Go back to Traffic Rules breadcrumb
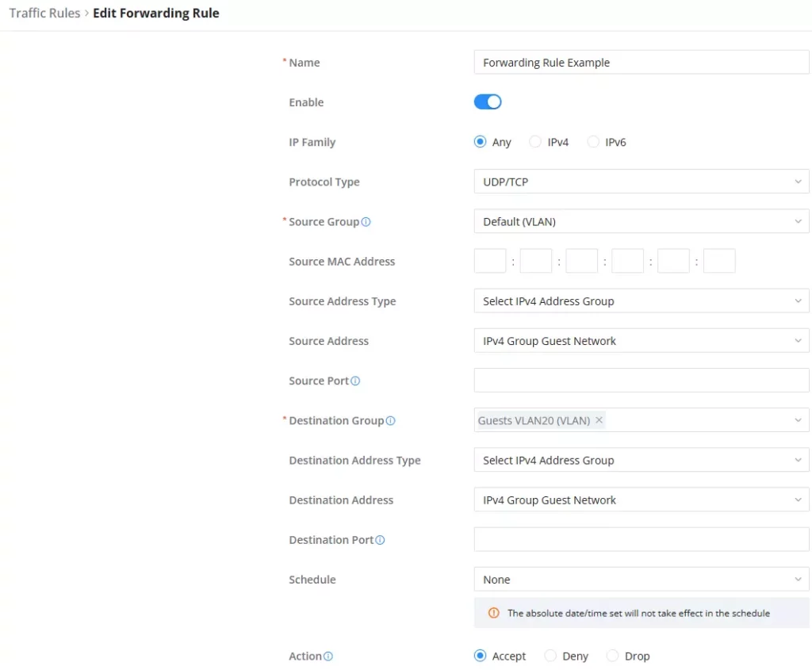Image resolution: width=812 pixels, height=670 pixels. coord(44,13)
